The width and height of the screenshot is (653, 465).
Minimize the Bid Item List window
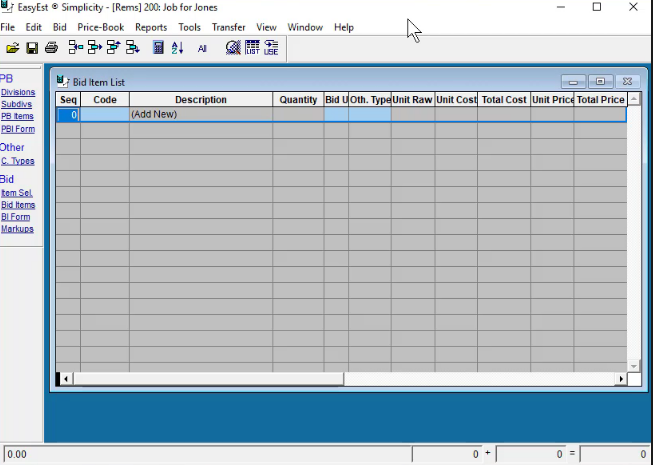pos(573,82)
